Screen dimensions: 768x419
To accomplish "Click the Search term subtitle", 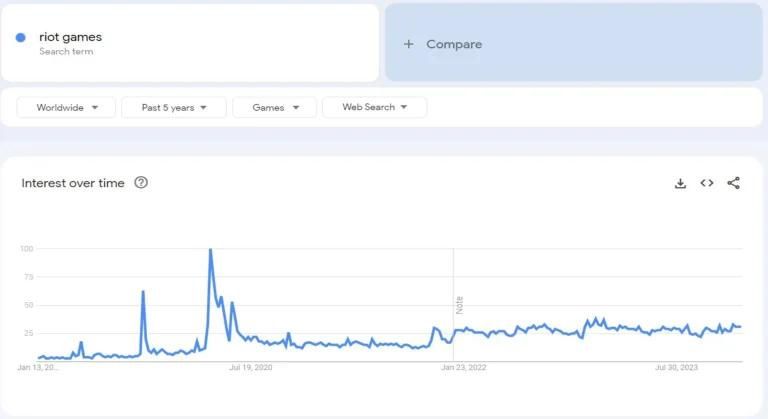I will point(66,51).
